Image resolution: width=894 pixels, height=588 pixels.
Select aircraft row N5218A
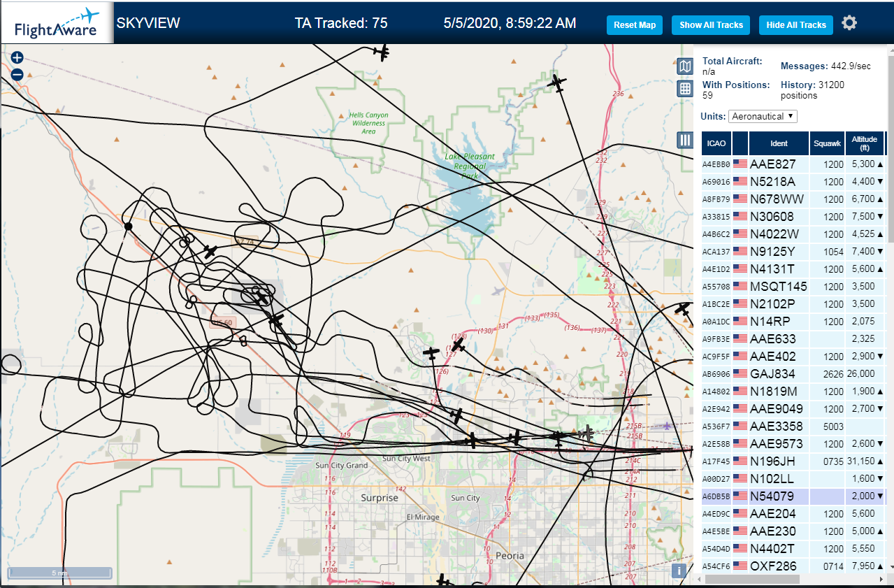coord(793,182)
